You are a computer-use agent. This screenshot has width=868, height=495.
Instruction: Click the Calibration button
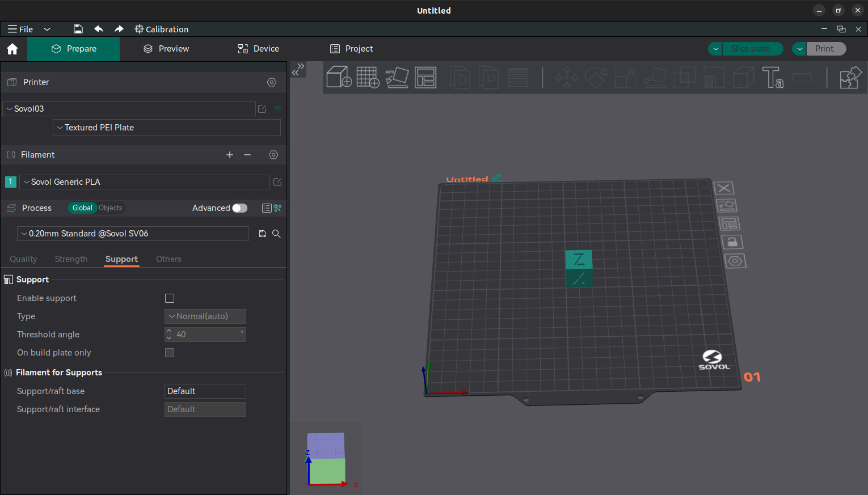point(161,29)
